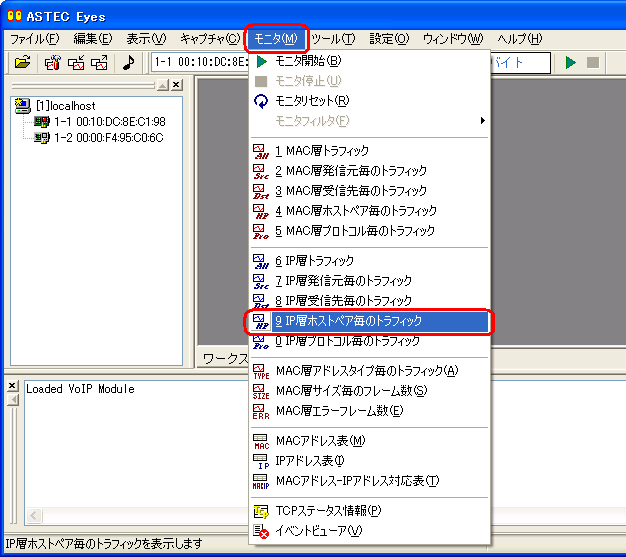
Task: Close the left tree panel with its X button
Action: pyautogui.click(x=177, y=85)
